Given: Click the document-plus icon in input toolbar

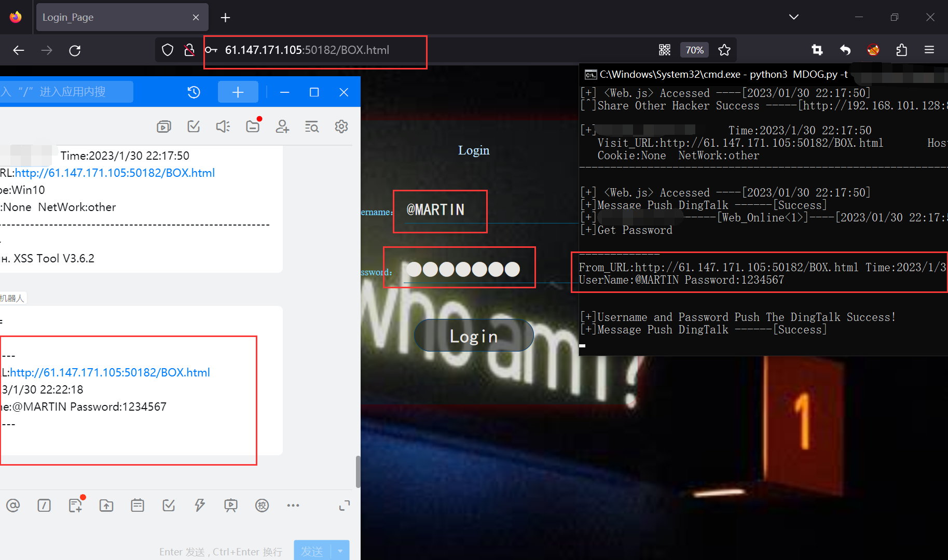Looking at the screenshot, I should click(x=75, y=505).
